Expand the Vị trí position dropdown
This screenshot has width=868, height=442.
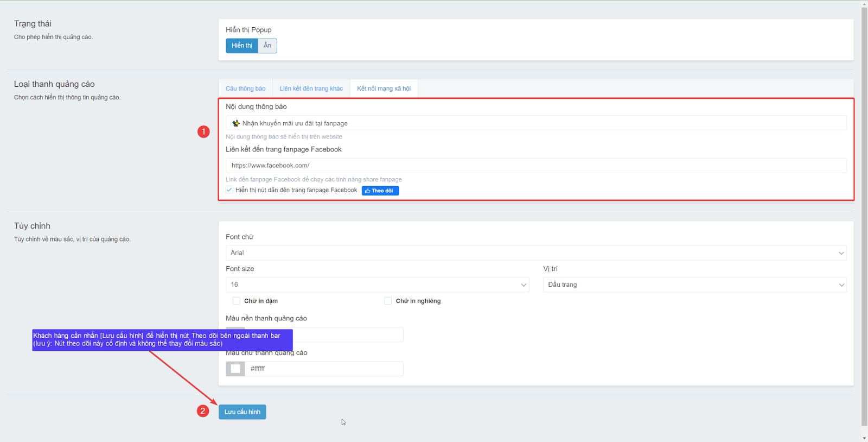click(694, 285)
